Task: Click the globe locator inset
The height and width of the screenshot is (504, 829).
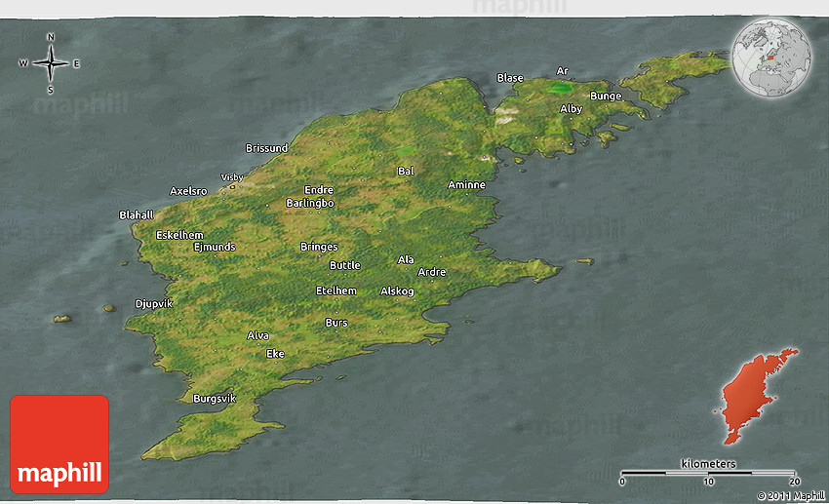Action: [x=772, y=58]
